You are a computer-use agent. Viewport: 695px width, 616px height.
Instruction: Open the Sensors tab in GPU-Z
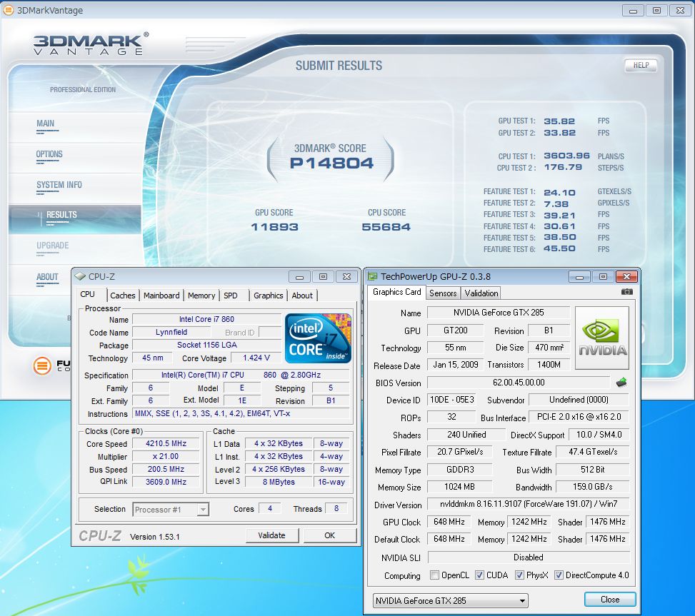(x=443, y=293)
